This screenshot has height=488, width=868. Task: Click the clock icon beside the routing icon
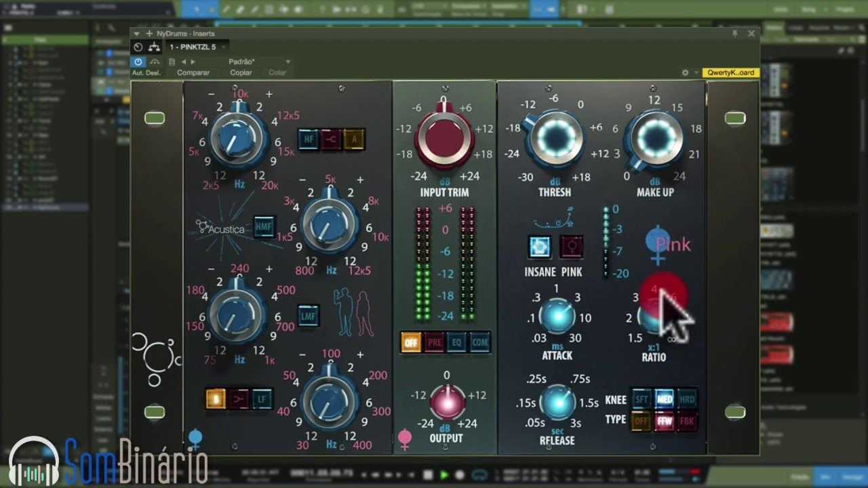[x=138, y=47]
